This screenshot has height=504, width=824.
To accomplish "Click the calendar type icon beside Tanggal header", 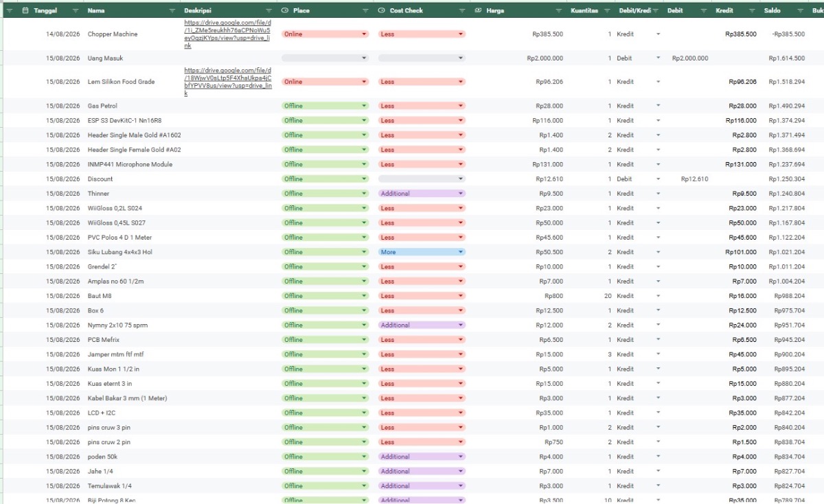I will (x=25, y=11).
